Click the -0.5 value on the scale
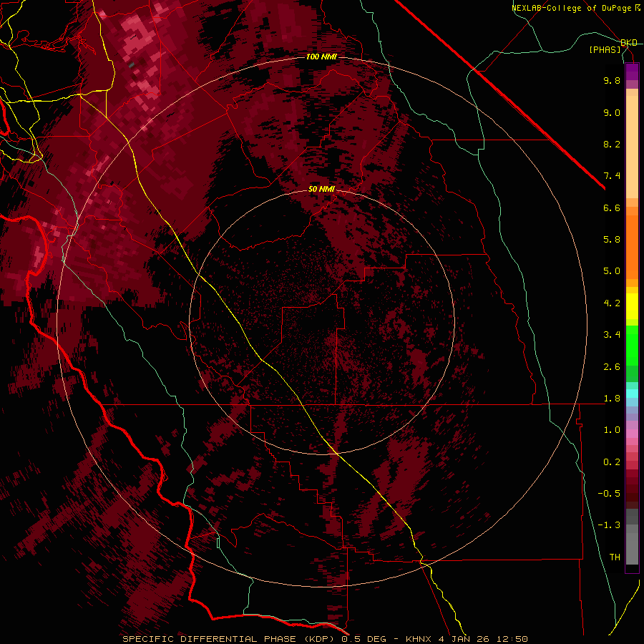 [609, 494]
